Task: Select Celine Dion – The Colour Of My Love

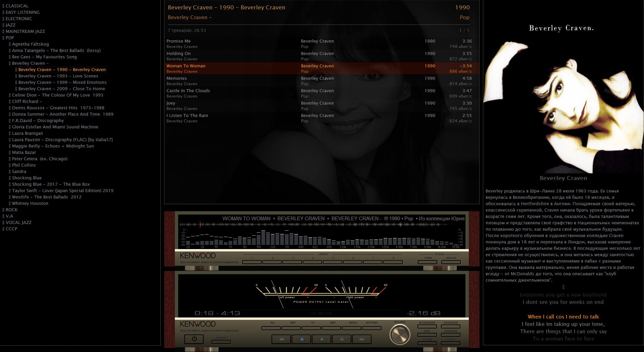Action: point(58,95)
